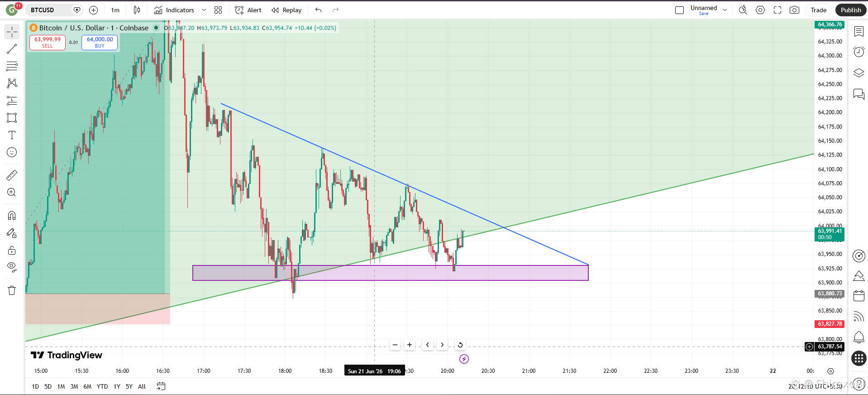Open the watchlist panel icon
The width and height of the screenshot is (868, 395).
858,31
